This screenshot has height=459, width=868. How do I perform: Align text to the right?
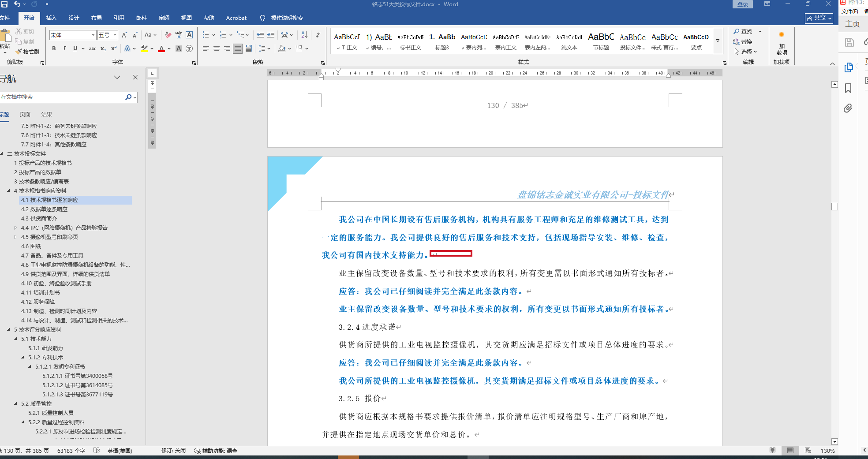227,49
